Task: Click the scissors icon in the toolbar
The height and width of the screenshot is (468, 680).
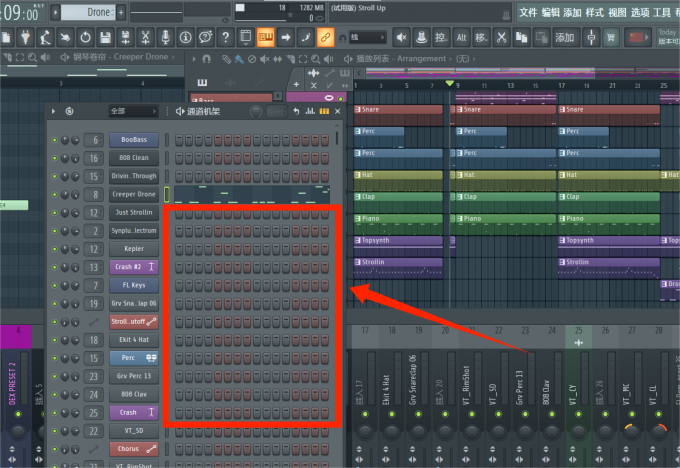Action: pyautogui.click(x=147, y=37)
